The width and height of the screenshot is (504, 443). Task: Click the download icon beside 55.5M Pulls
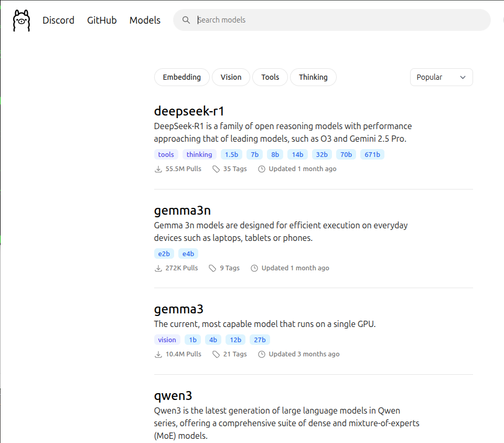click(x=158, y=169)
